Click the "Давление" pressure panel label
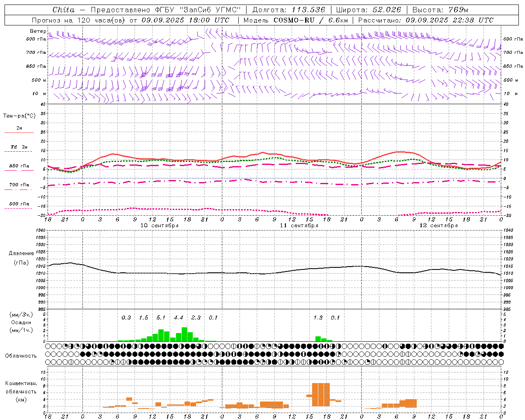Image resolution: width=525 pixels, height=420 pixels. click(21, 253)
